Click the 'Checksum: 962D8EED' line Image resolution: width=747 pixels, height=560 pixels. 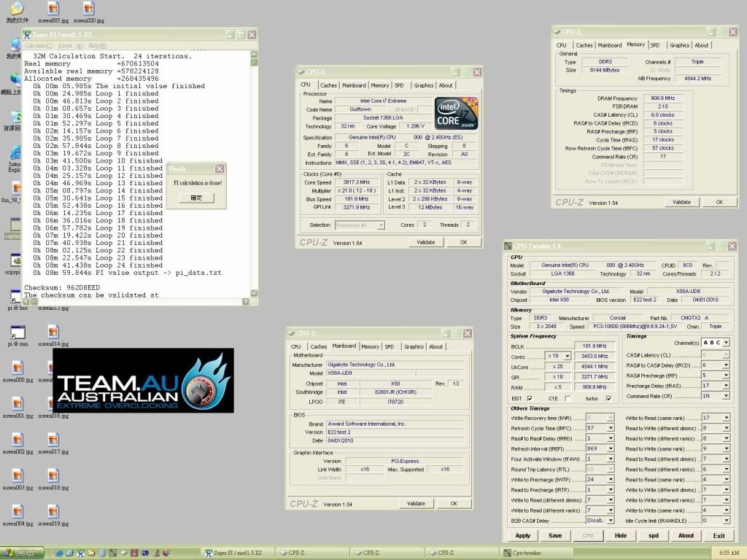pyautogui.click(x=62, y=287)
